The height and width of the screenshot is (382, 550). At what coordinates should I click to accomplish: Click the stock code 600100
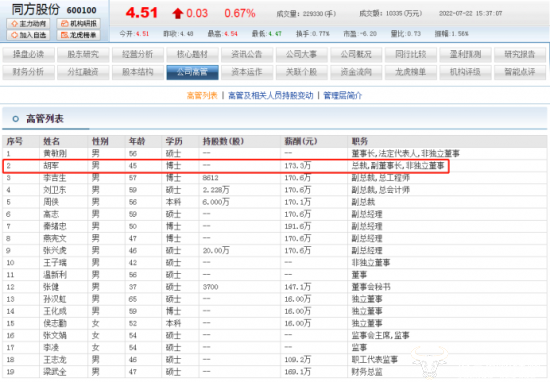click(82, 10)
